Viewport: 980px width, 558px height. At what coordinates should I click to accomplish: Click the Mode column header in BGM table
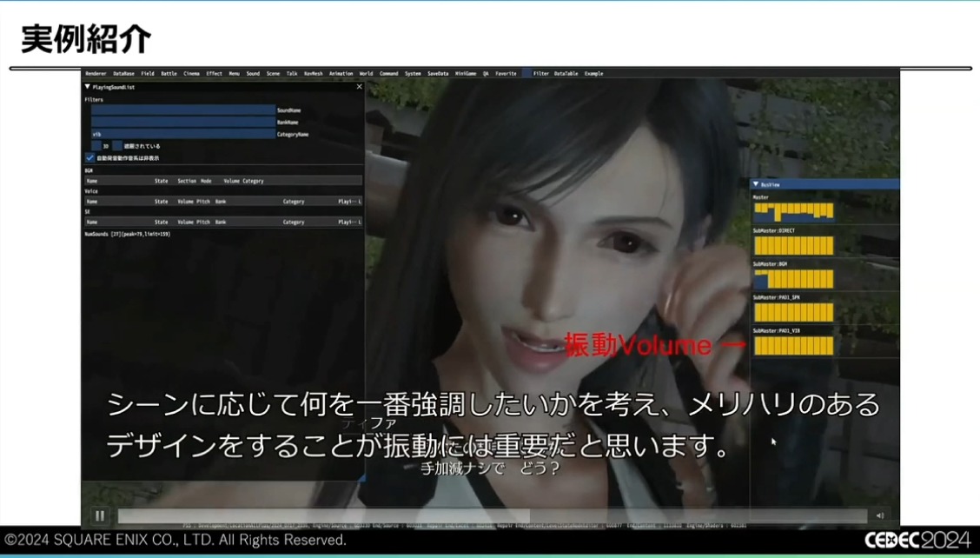(x=206, y=181)
